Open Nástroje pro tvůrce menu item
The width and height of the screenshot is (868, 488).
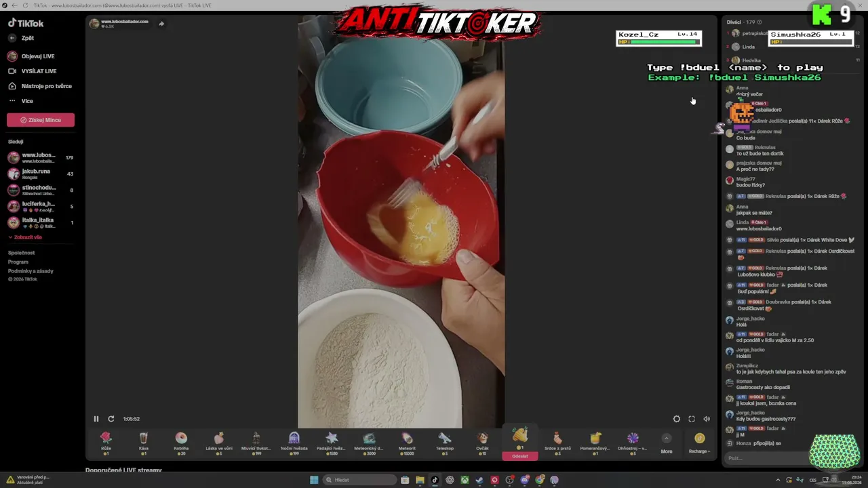point(39,86)
